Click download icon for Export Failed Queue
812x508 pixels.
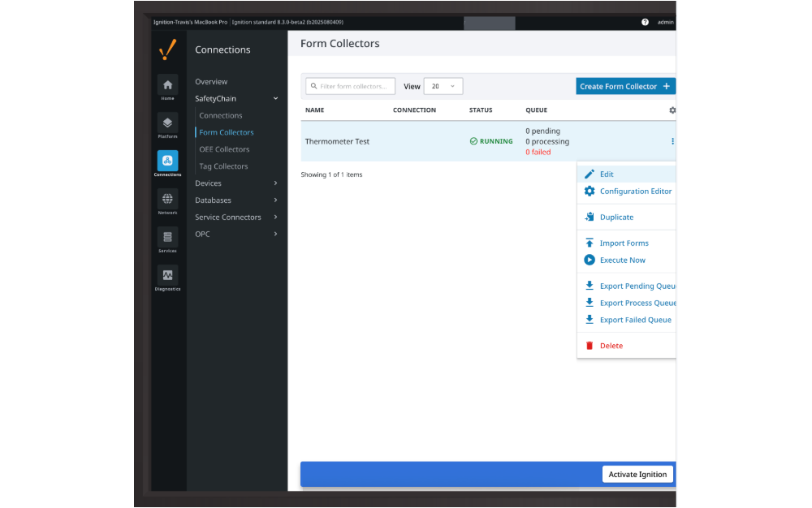click(590, 320)
